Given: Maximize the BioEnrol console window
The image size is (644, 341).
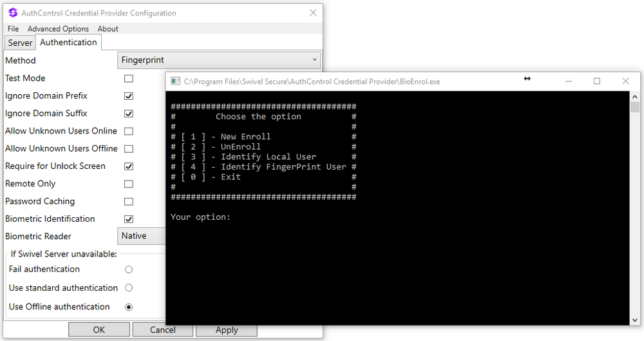Looking at the screenshot, I should [x=597, y=81].
